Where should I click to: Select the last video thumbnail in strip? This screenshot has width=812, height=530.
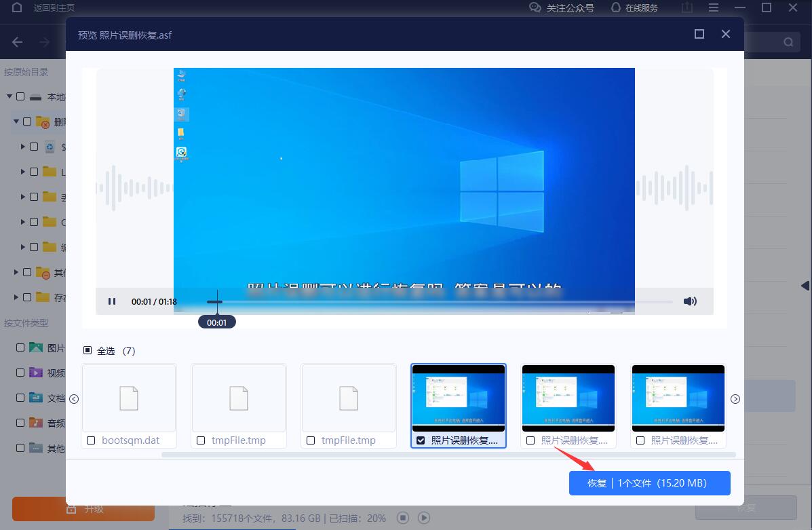click(x=678, y=398)
